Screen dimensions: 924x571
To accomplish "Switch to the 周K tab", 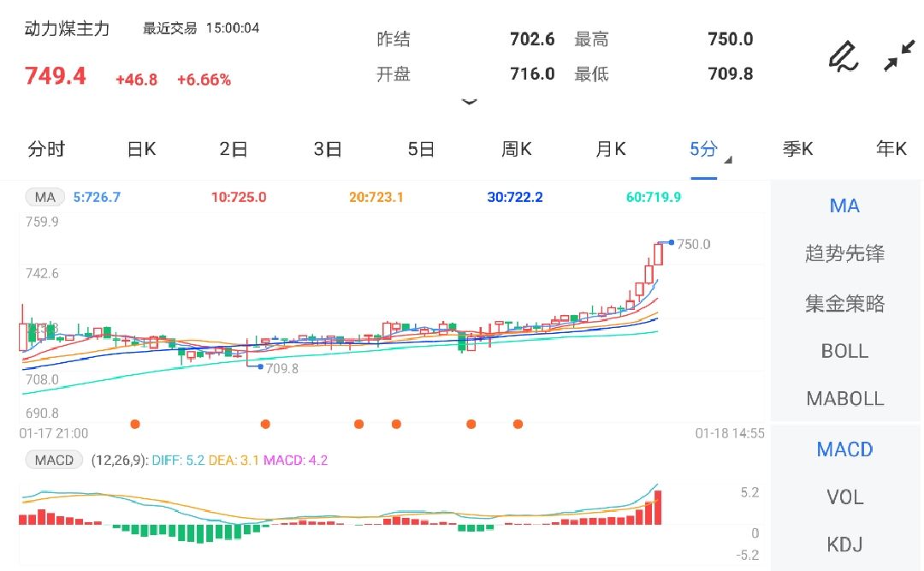I will 516,149.
